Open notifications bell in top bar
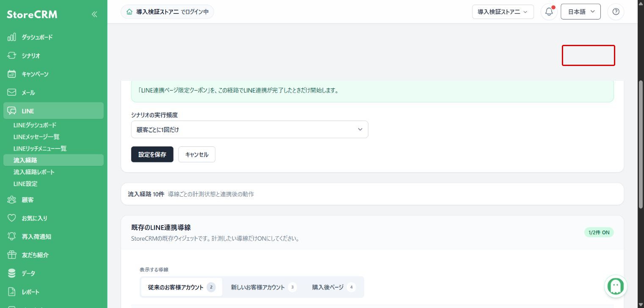Image resolution: width=644 pixels, height=308 pixels. coord(549,12)
